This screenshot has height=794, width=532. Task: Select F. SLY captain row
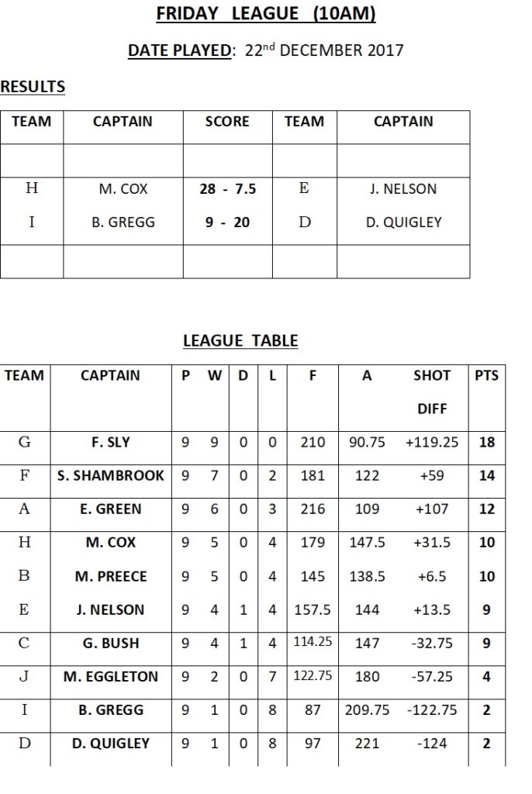(252, 443)
